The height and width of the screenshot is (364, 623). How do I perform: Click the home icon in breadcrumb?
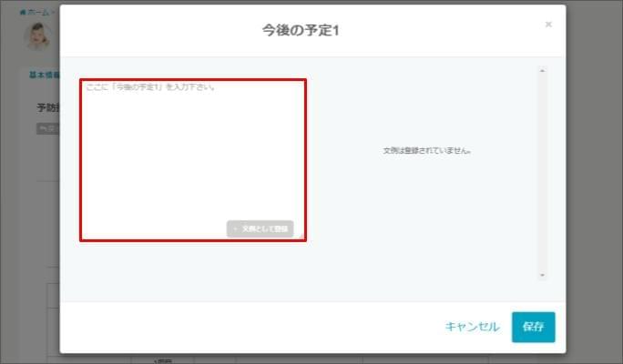(22, 12)
